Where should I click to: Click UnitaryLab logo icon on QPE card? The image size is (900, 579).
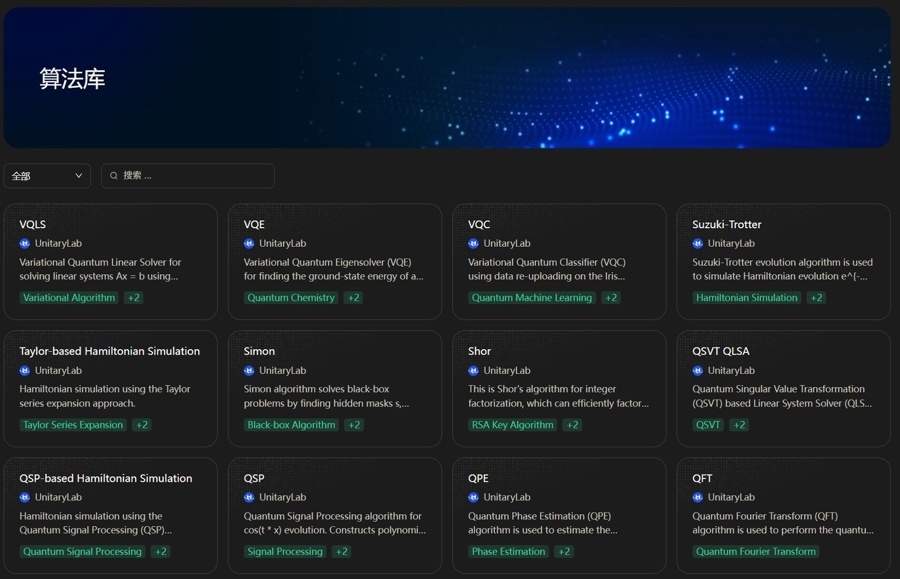pos(473,497)
